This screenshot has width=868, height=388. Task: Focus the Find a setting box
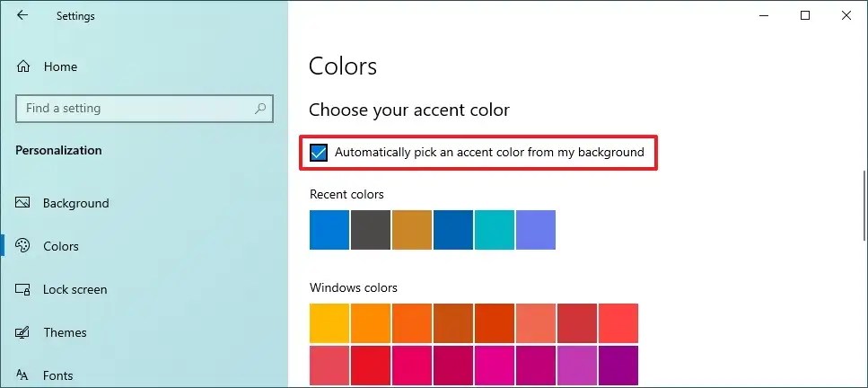(145, 108)
